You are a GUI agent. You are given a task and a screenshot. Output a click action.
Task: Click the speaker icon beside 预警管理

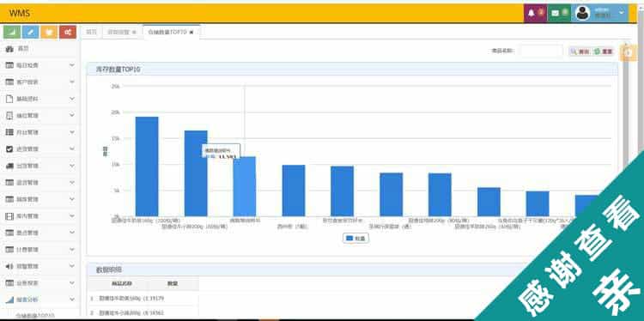point(9,266)
